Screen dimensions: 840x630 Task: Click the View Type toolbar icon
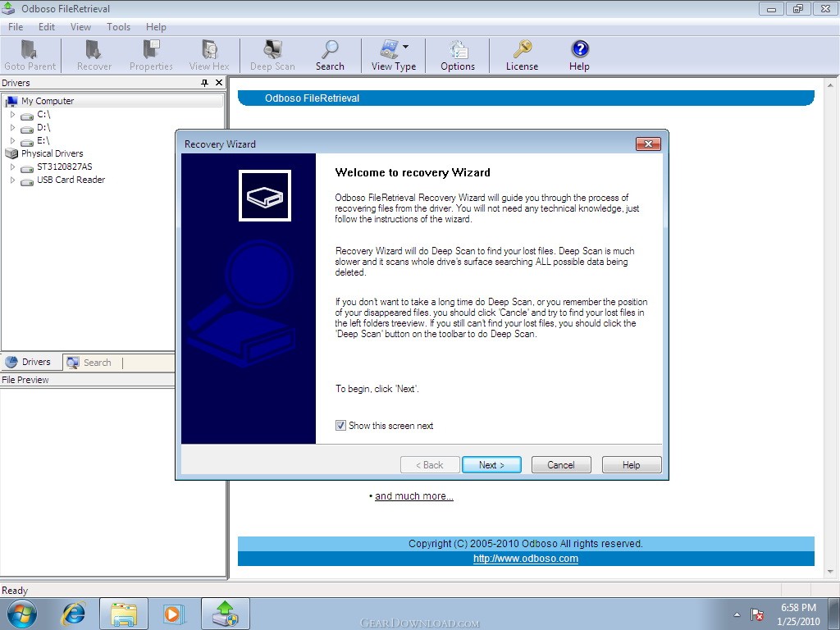click(x=389, y=49)
